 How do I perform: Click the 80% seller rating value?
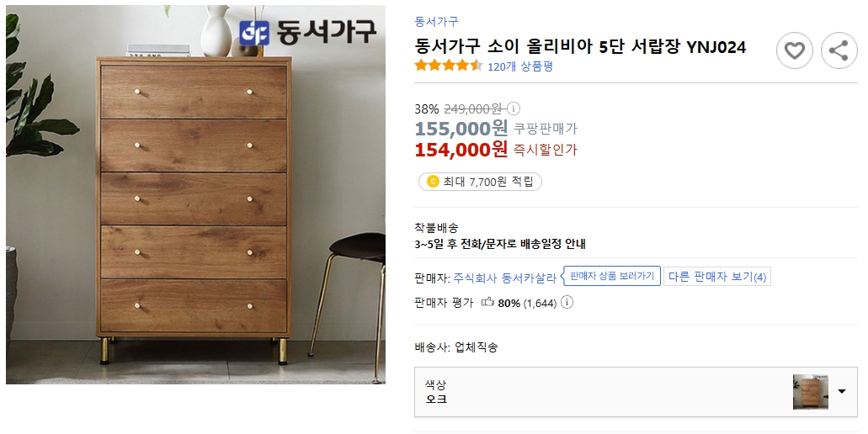tap(509, 303)
